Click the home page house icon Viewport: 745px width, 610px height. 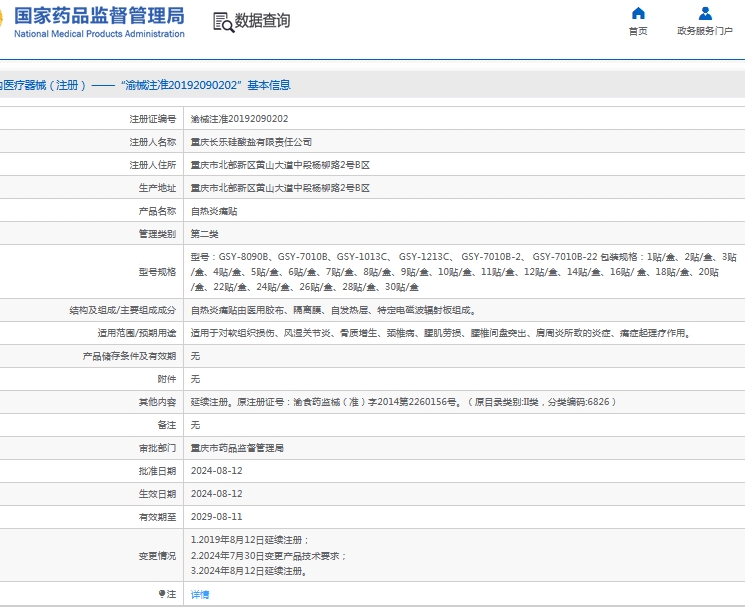[638, 13]
